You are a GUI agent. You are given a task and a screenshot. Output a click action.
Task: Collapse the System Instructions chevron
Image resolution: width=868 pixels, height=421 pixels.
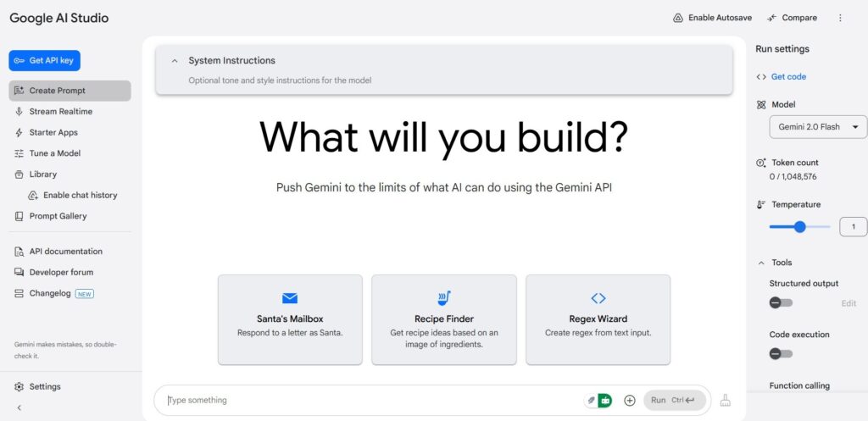pyautogui.click(x=175, y=61)
